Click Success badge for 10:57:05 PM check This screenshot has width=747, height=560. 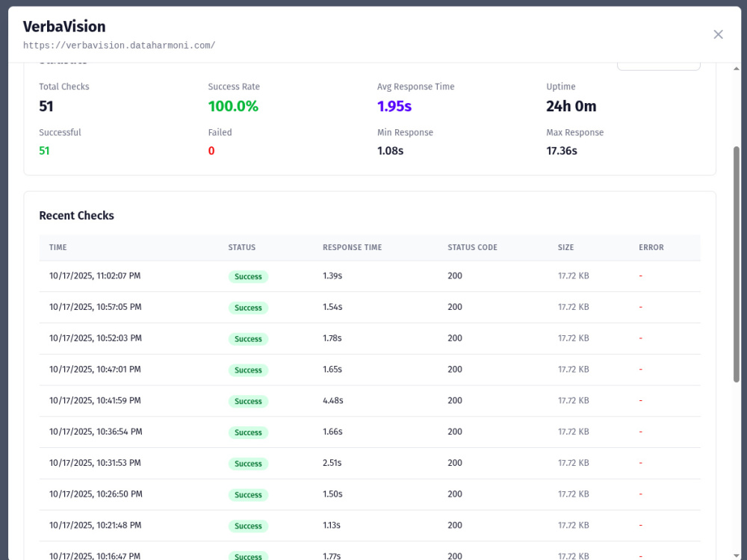coord(248,308)
